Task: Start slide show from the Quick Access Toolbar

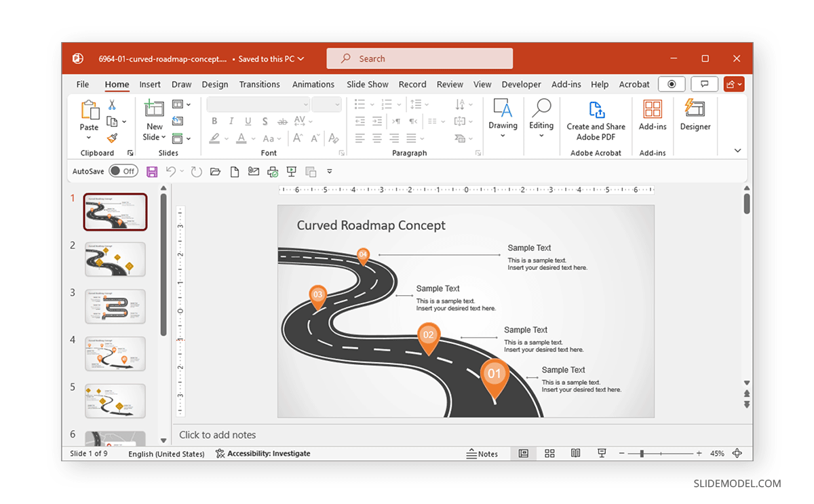Action: point(291,171)
